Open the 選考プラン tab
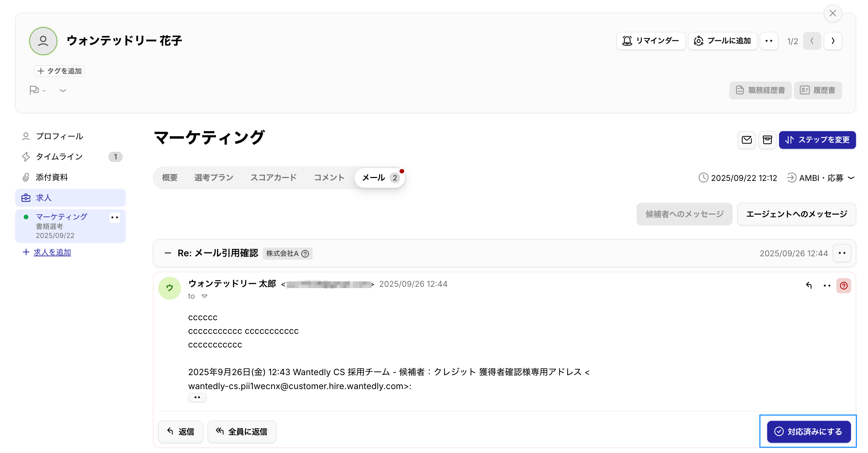868x453 pixels. click(214, 178)
